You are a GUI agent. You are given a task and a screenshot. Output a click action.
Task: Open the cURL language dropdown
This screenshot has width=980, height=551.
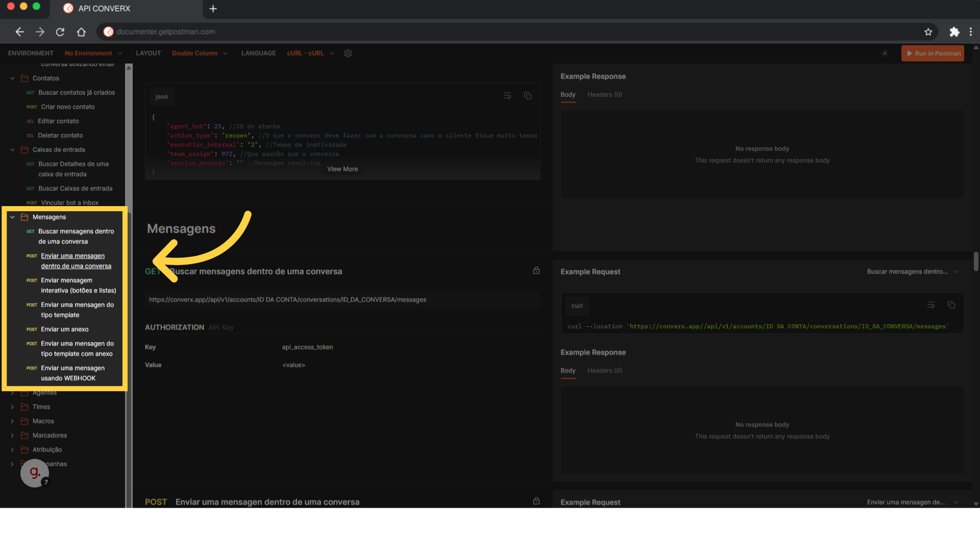310,53
